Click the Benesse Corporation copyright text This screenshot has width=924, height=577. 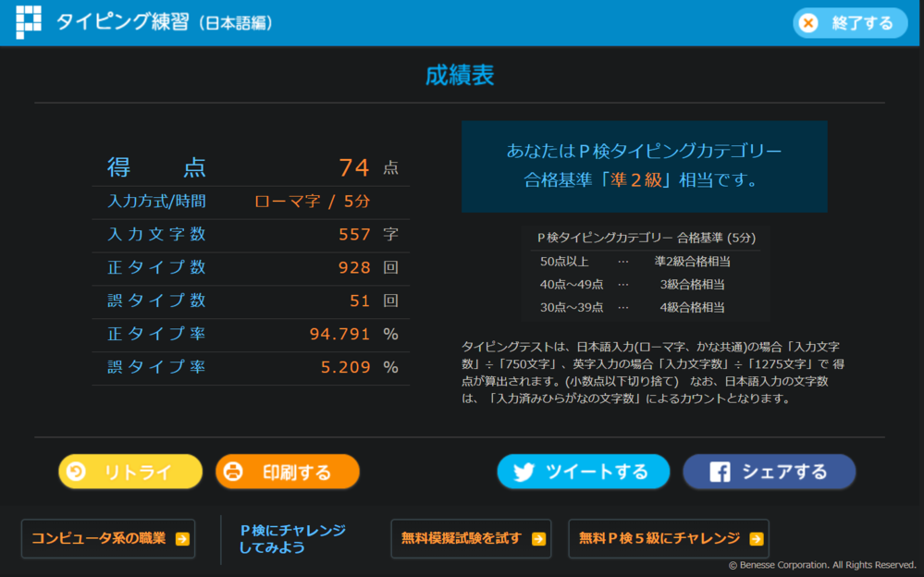(822, 565)
